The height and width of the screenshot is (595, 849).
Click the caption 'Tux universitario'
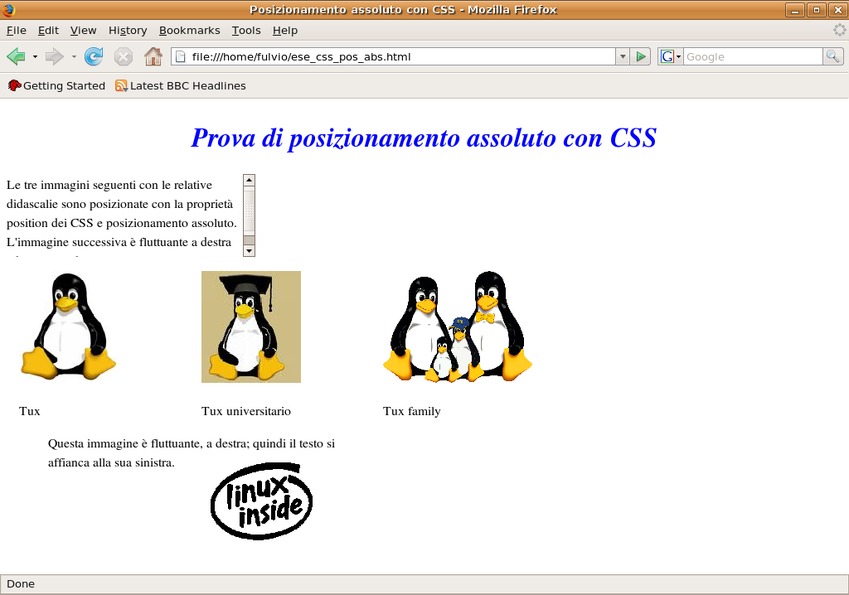[x=246, y=411]
